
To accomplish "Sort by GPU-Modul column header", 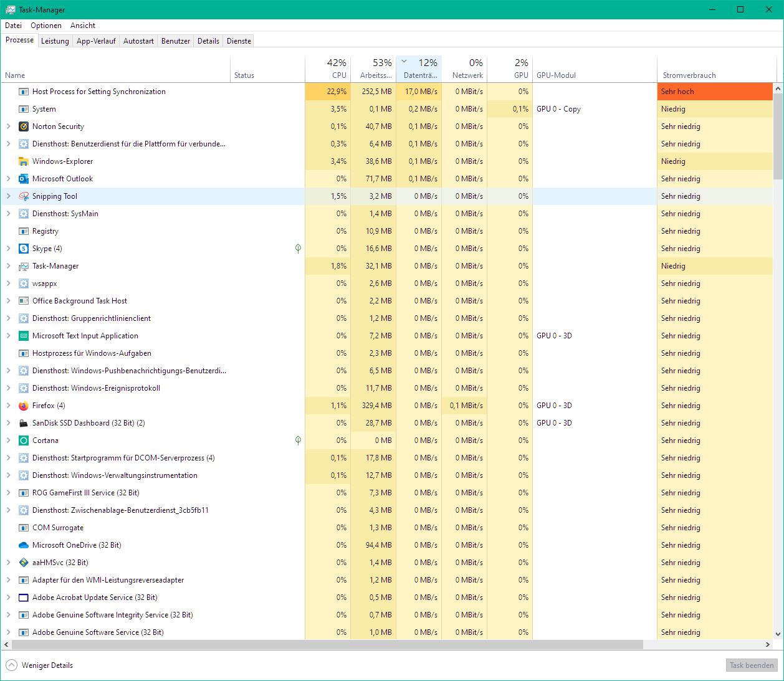I will [595, 69].
